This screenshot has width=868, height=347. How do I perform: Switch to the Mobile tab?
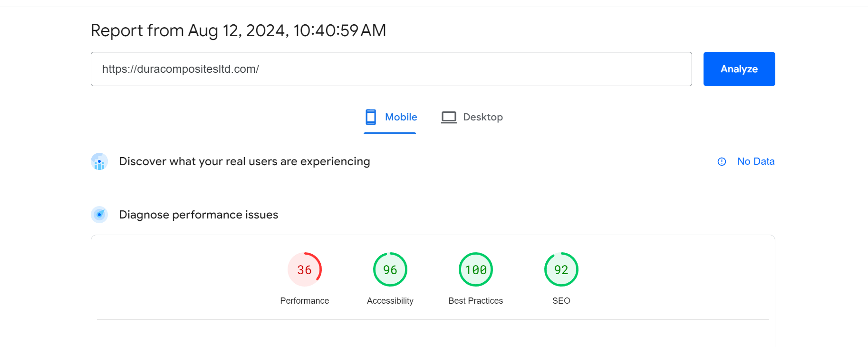[390, 117]
